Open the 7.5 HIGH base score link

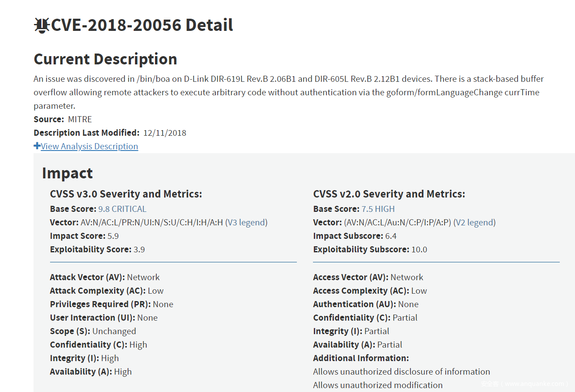378,209
